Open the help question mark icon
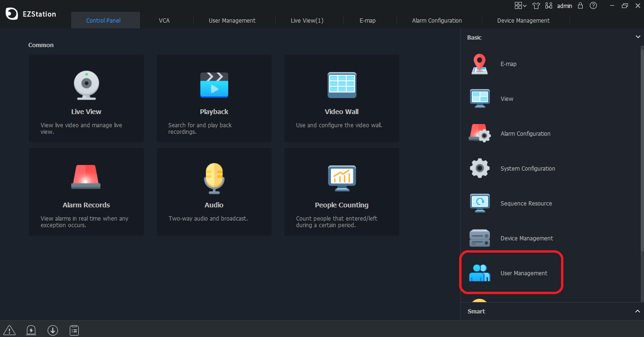The width and height of the screenshot is (644, 337). [593, 6]
